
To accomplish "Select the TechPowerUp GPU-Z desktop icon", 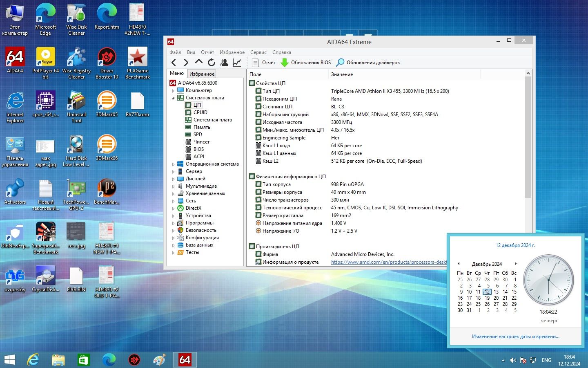I will pos(76,195).
